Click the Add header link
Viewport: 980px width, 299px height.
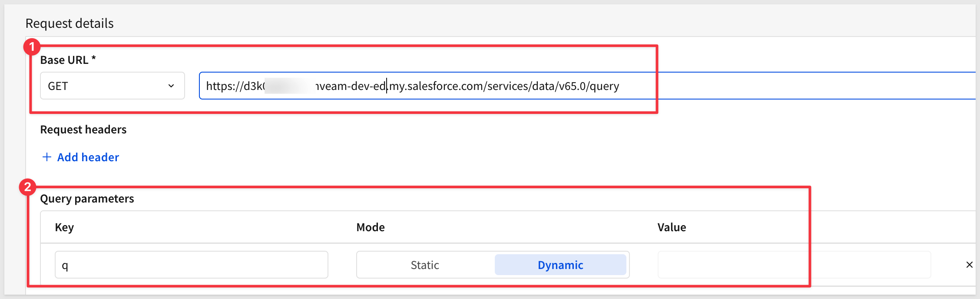pyautogui.click(x=88, y=157)
